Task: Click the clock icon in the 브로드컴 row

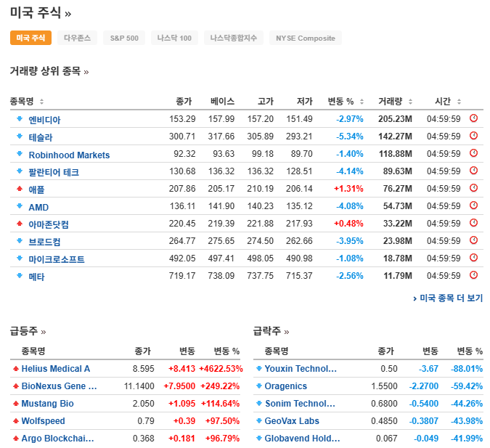Action: [473, 240]
